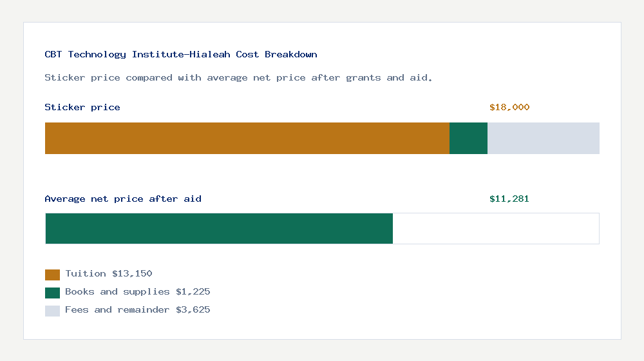Click the orange Tuition legend swatch
Viewport: 644px width, 361px height.
coord(52,275)
